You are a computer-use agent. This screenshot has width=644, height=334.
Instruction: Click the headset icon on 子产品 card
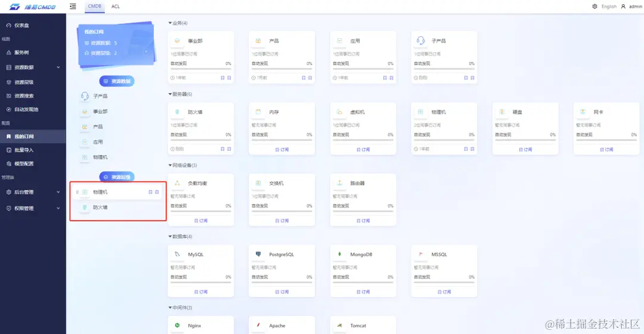coord(420,41)
